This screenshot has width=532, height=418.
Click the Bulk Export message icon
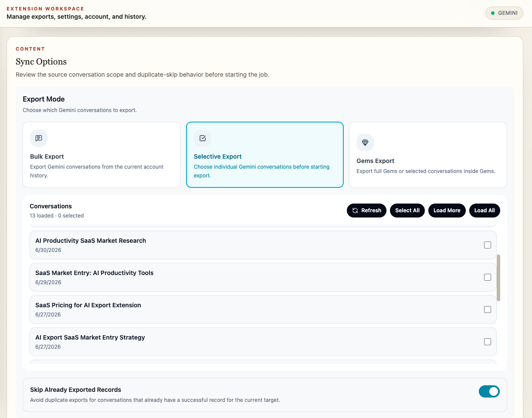pyautogui.click(x=39, y=138)
